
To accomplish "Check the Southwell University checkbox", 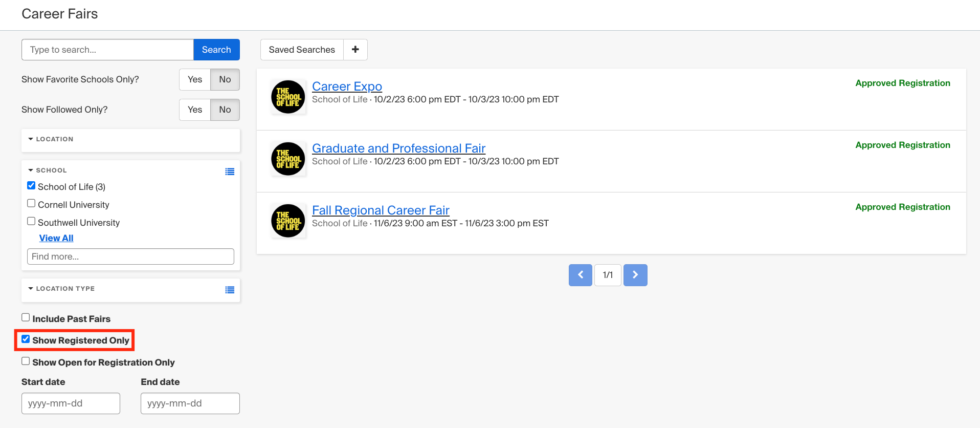I will point(31,221).
